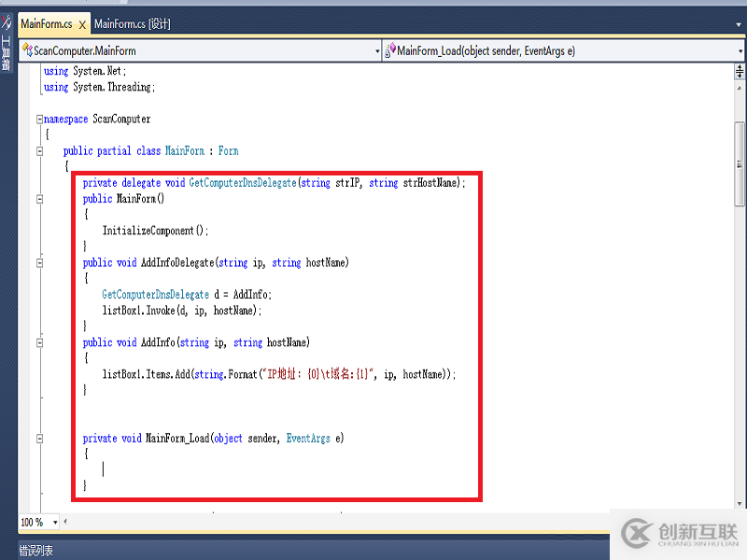Open the MainForm_Load member dropdown

click(740, 51)
